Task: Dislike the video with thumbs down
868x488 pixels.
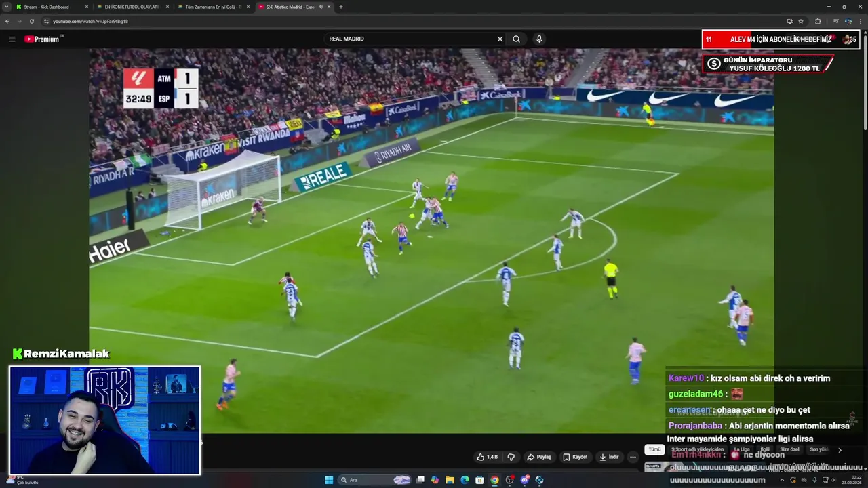Action: pyautogui.click(x=511, y=457)
